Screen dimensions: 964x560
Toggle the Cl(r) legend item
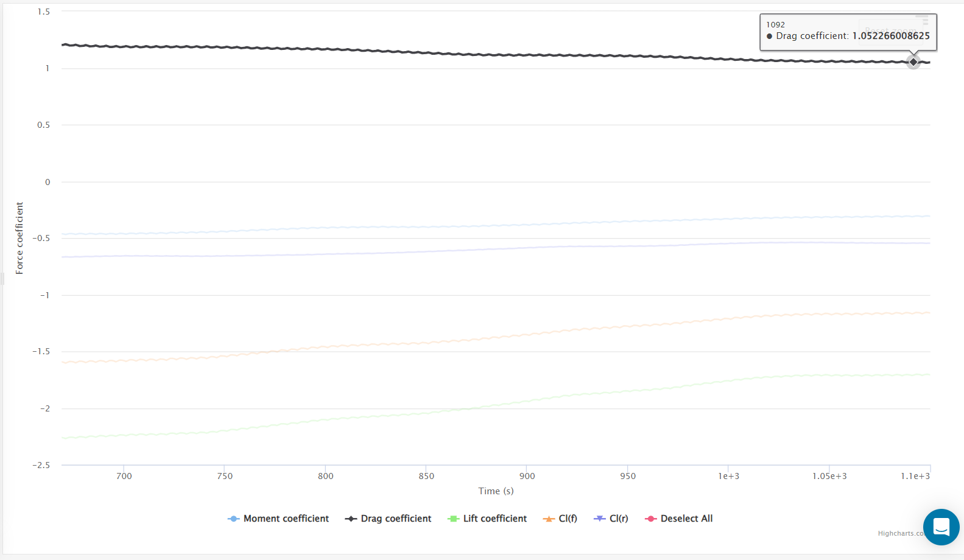pos(611,519)
